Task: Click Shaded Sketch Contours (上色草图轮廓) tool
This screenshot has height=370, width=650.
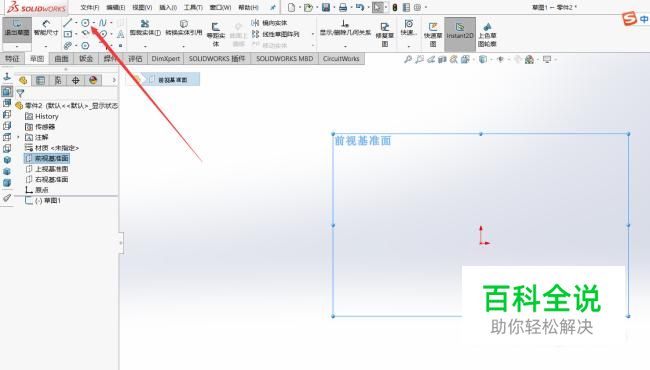Action: pos(487,35)
